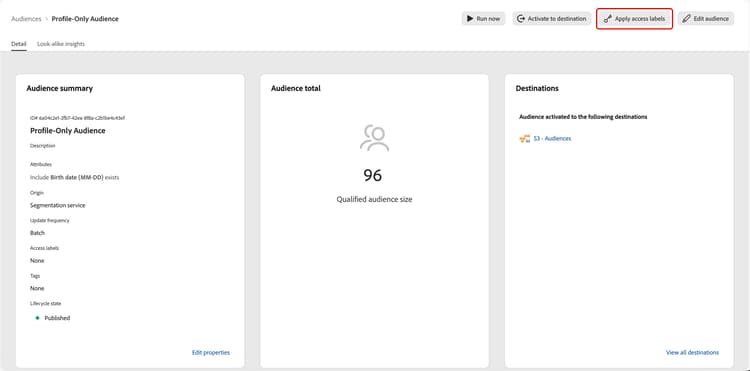Screen dimensions: 750x371
Task: Click the Profile-Only Audience summary title
Action: click(67, 131)
